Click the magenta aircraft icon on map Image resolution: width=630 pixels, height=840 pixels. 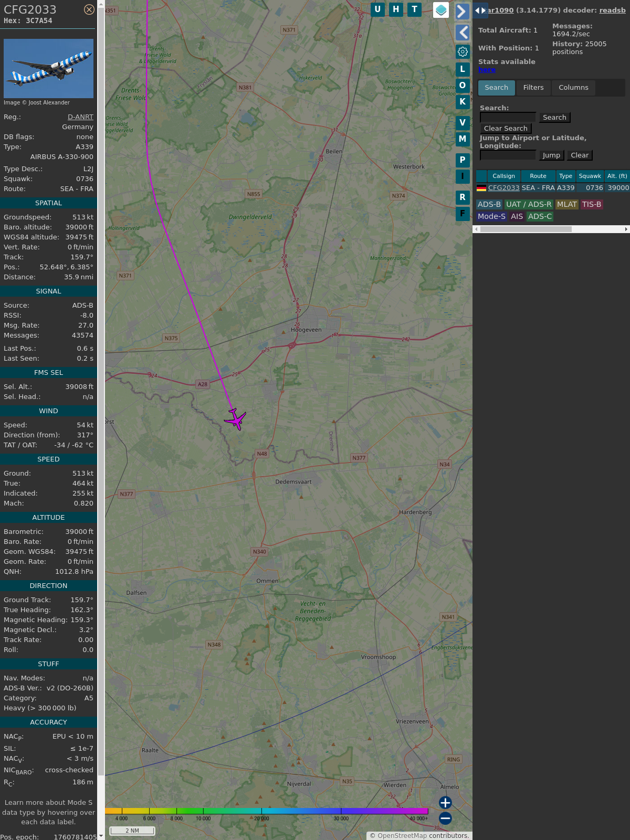[x=236, y=419]
